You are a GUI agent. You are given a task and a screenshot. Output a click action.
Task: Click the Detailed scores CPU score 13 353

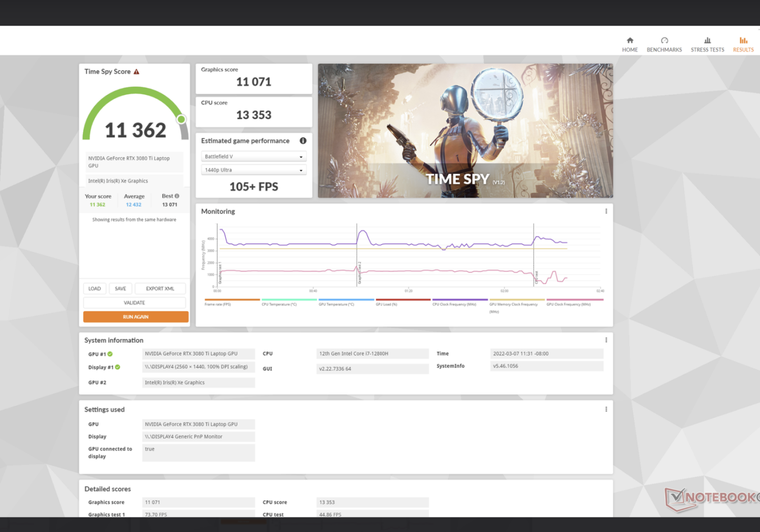coord(372,502)
